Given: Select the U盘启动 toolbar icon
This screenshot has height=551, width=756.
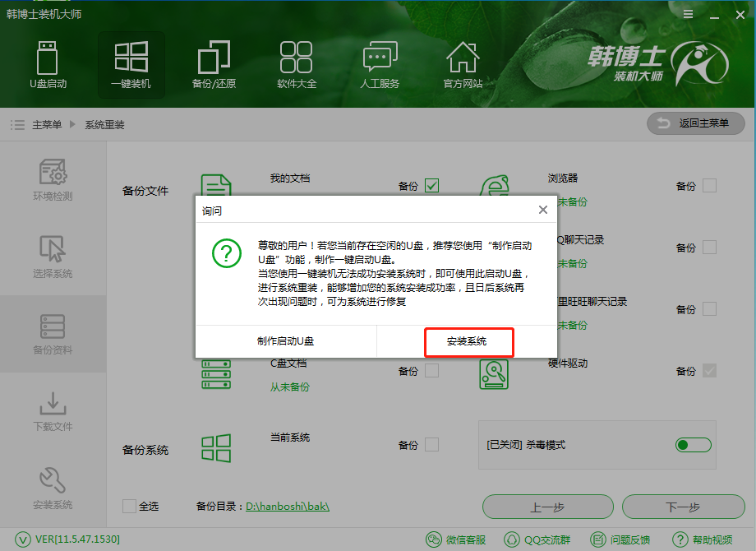Looking at the screenshot, I should pos(47,64).
